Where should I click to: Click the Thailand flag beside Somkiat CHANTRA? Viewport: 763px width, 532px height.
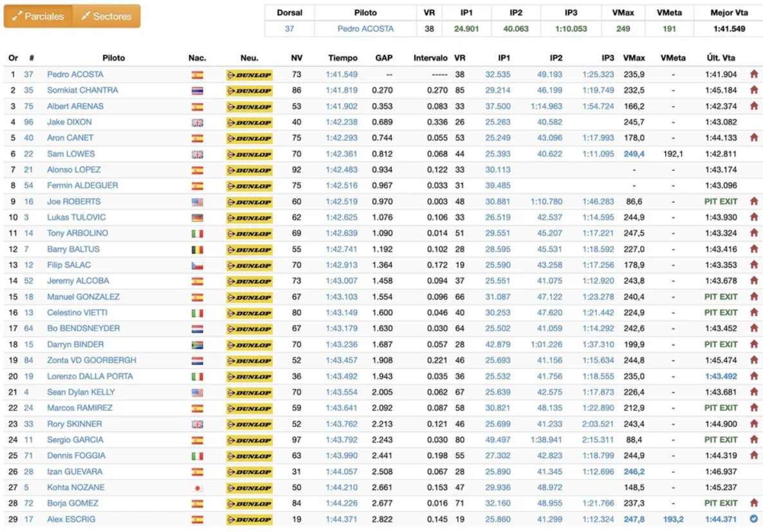[x=198, y=91]
